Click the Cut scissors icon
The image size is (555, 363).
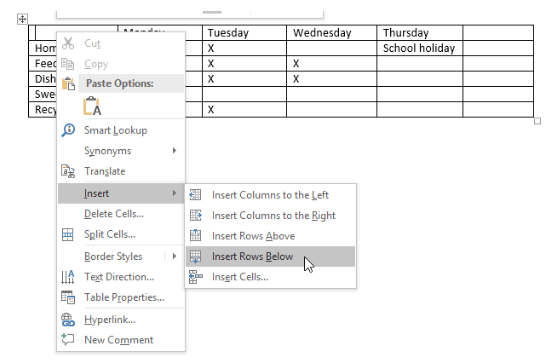click(68, 44)
